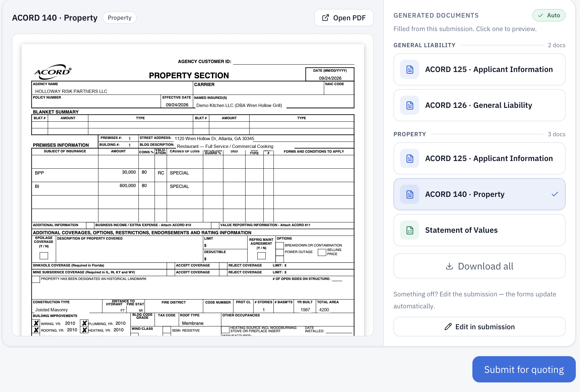Image resolution: width=580 pixels, height=392 pixels.
Task: Click the Agency Customer ID field line
Action: (294, 62)
